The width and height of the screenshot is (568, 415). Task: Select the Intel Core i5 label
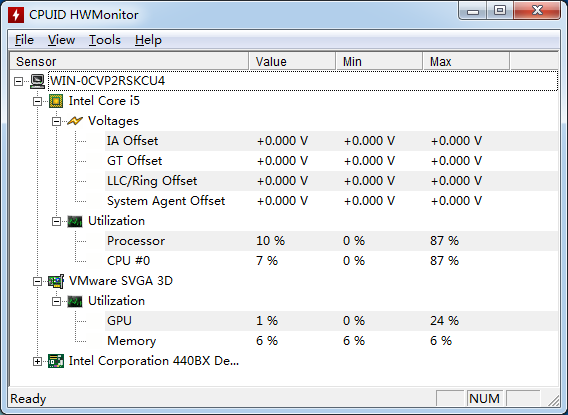[x=104, y=101]
